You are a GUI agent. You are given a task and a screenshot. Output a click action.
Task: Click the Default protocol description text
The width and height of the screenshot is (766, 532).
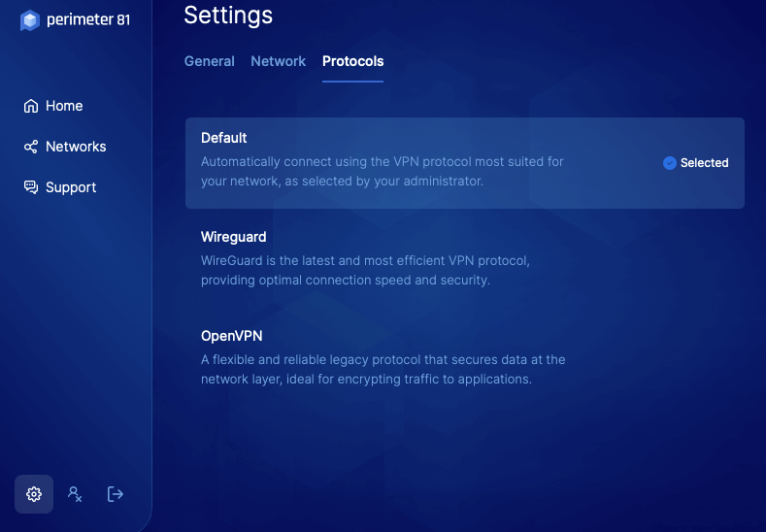click(x=382, y=171)
